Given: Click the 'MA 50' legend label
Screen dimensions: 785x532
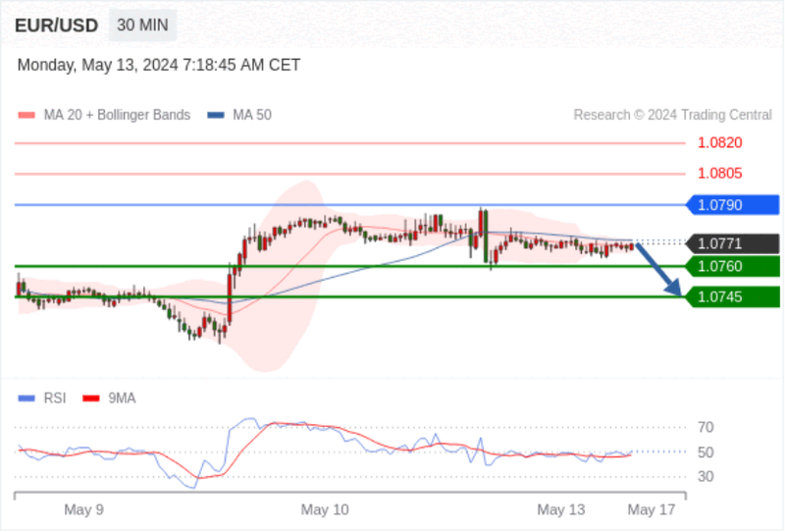Looking at the screenshot, I should [x=252, y=115].
